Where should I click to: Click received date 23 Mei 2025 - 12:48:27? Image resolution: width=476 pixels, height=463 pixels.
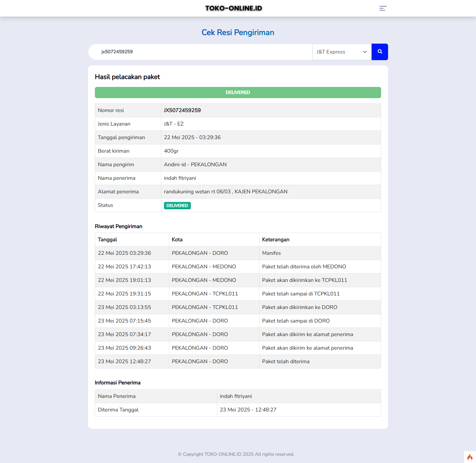[x=248, y=410]
